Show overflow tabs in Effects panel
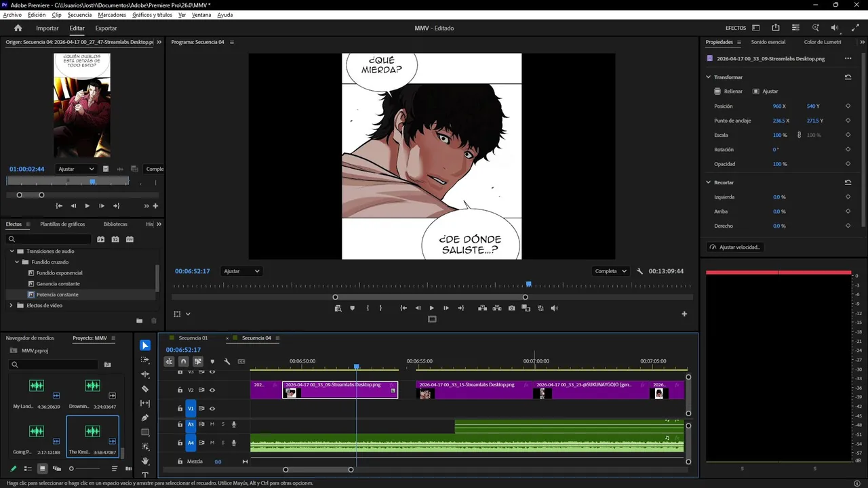The height and width of the screenshot is (488, 868). [x=159, y=224]
